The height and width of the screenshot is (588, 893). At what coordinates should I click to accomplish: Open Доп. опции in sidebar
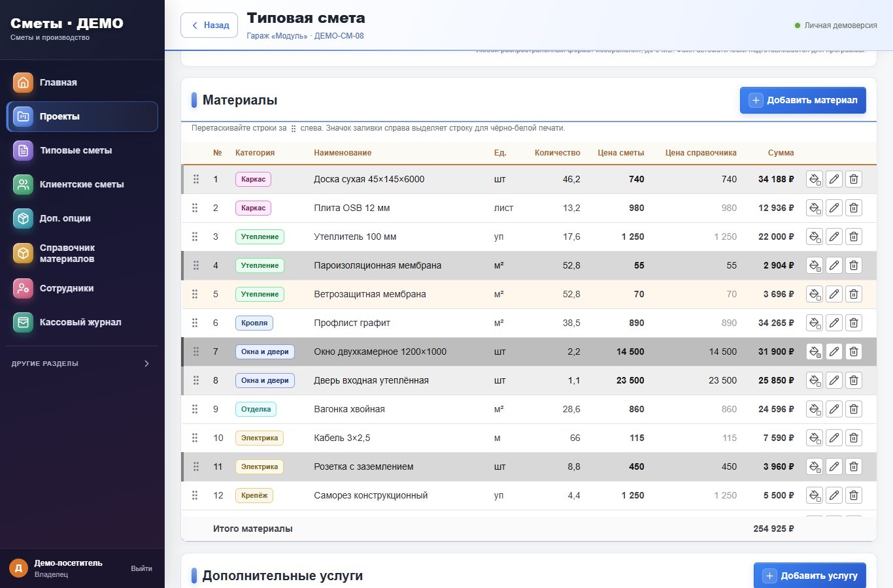(82, 218)
